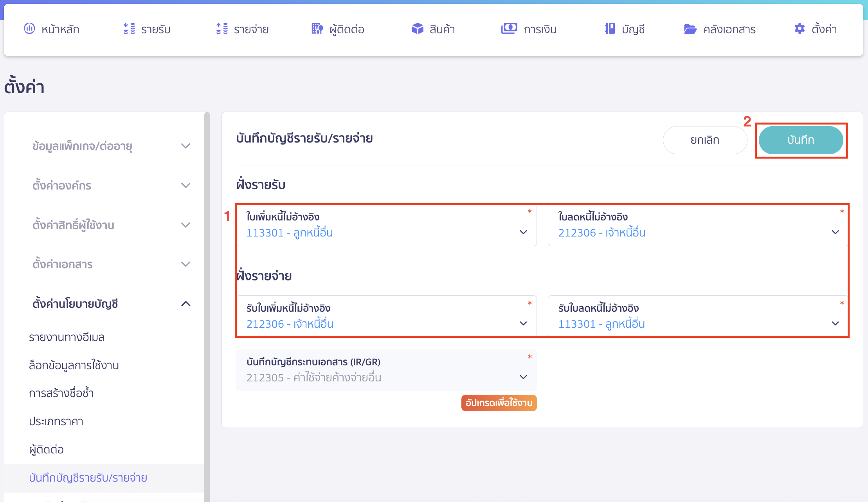This screenshot has height=502, width=868.
Task: Select the ประเภทราคา sidebar menu item
Action: (x=56, y=421)
